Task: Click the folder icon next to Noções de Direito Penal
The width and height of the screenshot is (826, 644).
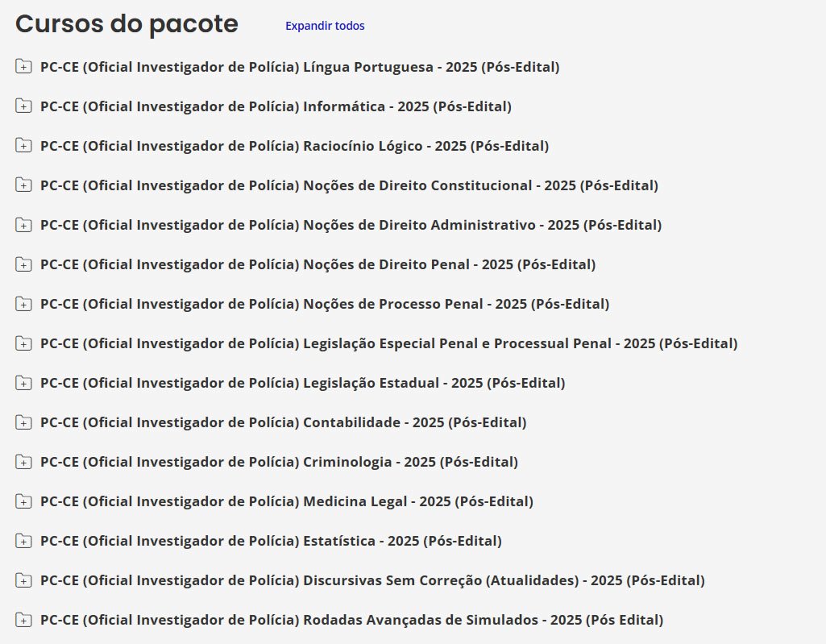Action: (x=23, y=264)
